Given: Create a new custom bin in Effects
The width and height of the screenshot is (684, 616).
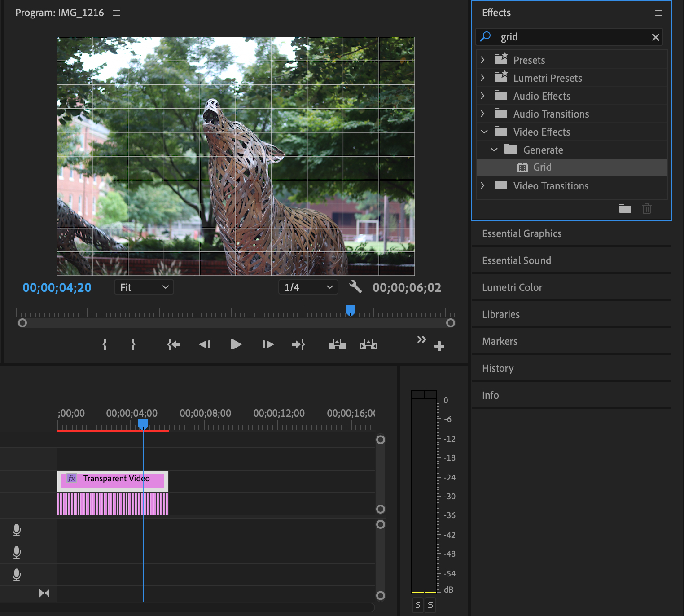Looking at the screenshot, I should click(x=625, y=208).
